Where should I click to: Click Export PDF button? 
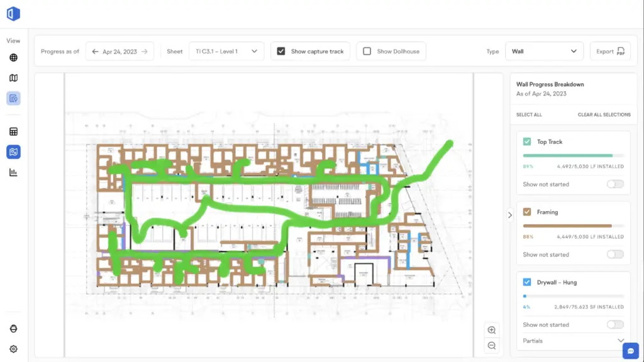coord(609,52)
